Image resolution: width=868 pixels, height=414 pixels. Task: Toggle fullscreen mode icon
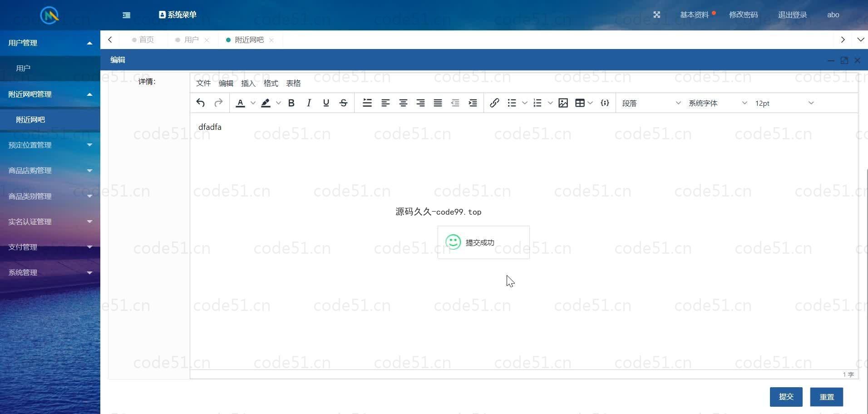click(x=656, y=15)
